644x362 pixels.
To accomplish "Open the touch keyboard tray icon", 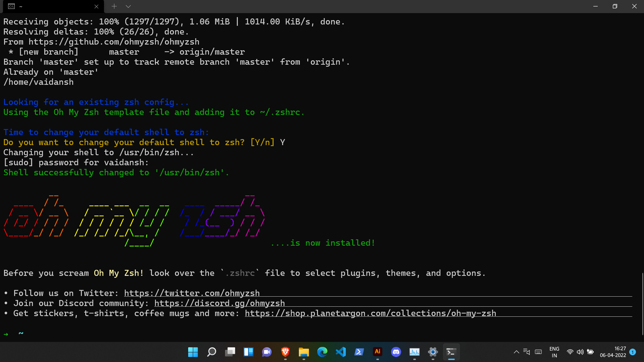I will point(538,352).
